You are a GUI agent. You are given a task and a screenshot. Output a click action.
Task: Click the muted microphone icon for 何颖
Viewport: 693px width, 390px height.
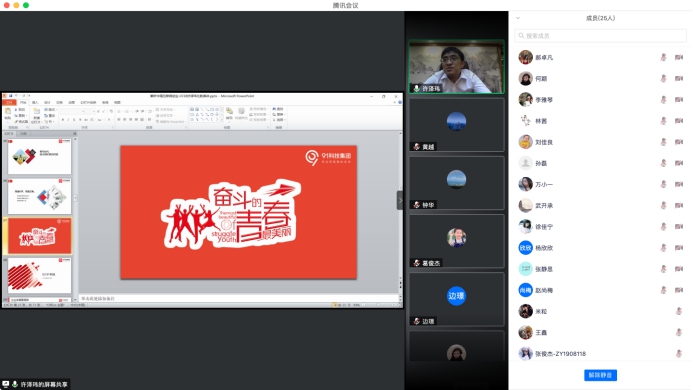(x=663, y=79)
